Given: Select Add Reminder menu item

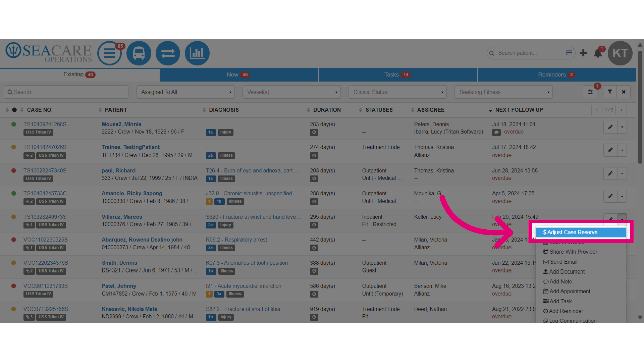Looking at the screenshot, I should click(x=581, y=311).
